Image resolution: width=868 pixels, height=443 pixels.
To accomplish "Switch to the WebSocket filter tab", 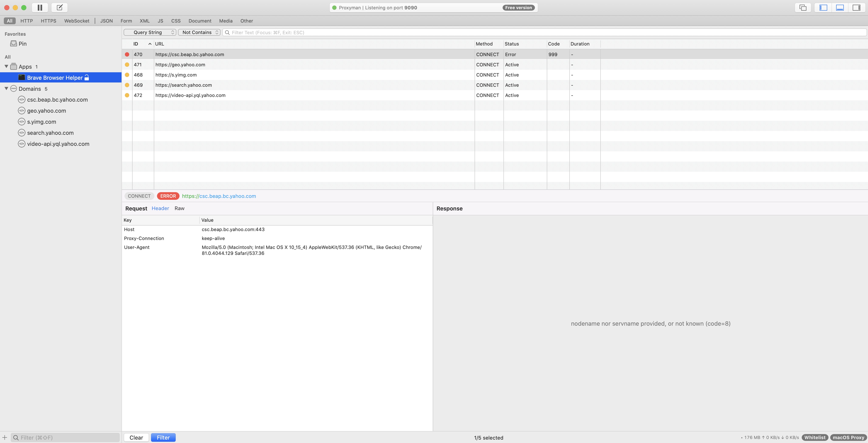I will pyautogui.click(x=77, y=21).
